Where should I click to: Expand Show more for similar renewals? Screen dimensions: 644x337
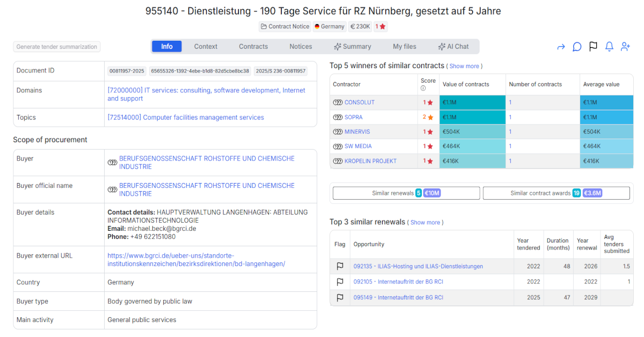425,222
